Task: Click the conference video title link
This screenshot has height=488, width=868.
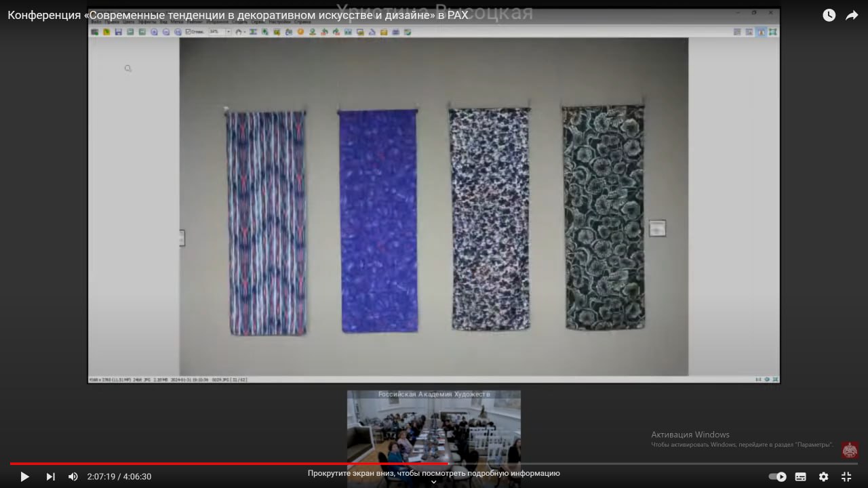Action: coord(237,15)
